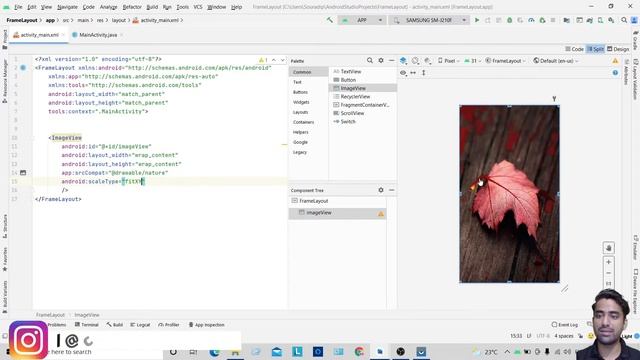
Task: Click gutter image icon on line 14
Action: pyautogui.click(x=23, y=173)
